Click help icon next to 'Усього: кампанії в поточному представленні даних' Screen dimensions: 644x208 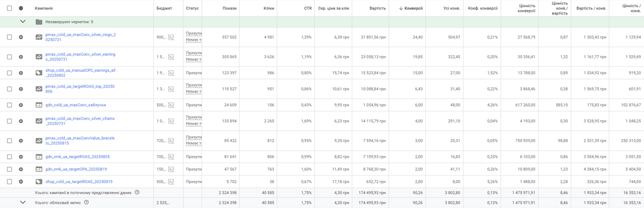137,193
